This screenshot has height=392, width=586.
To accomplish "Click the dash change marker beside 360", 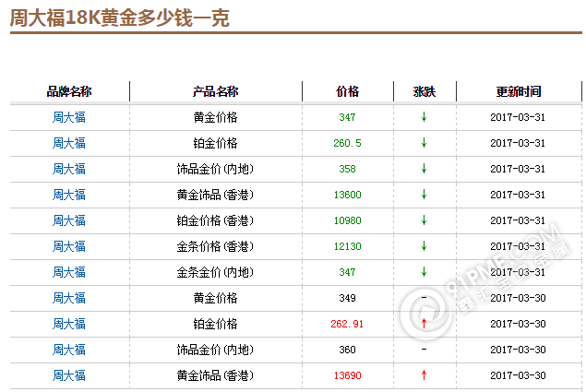I will (424, 350).
